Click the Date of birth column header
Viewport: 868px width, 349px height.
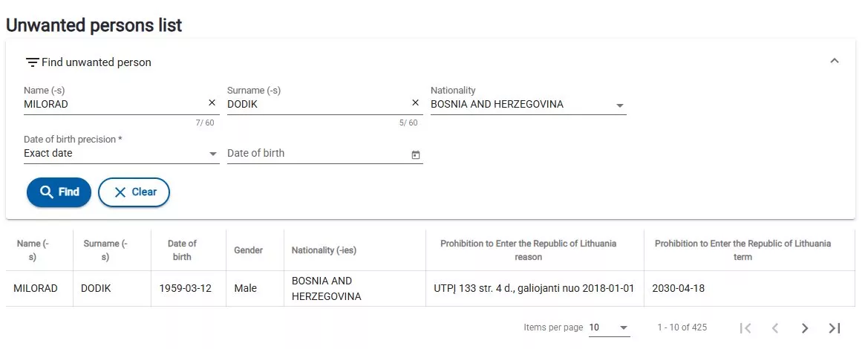[x=182, y=250]
